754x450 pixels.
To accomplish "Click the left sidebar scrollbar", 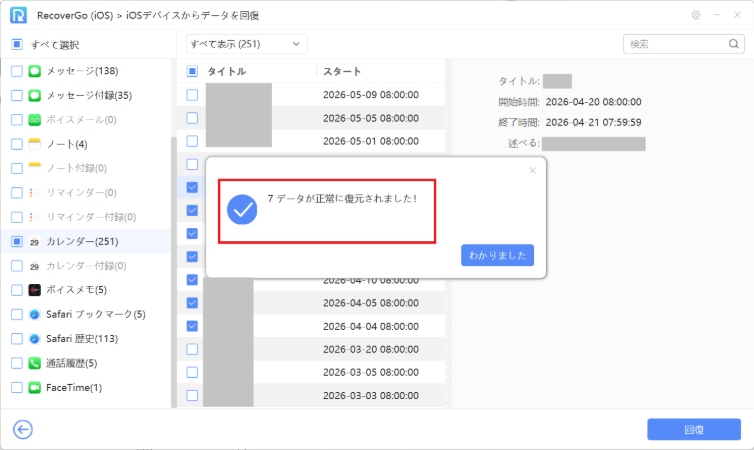I will 174,272.
